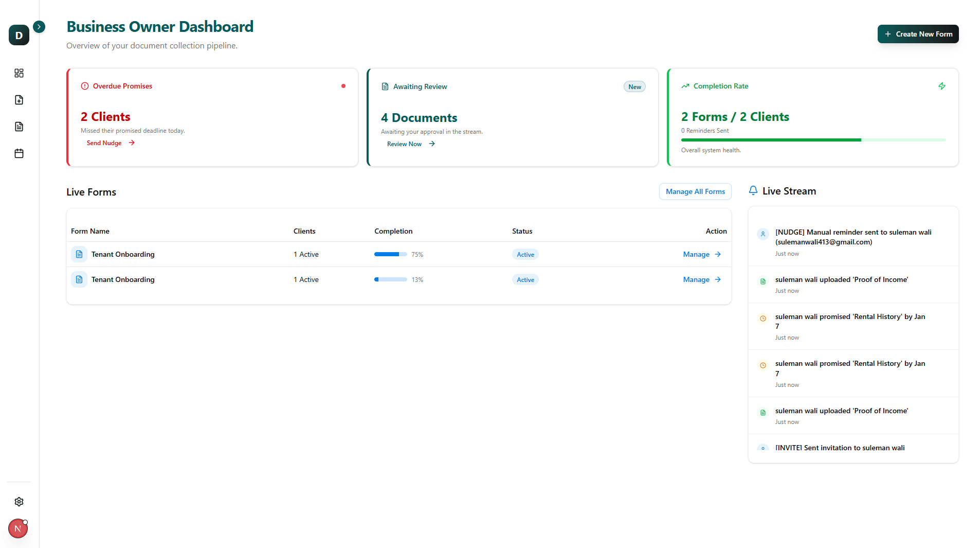Image resolution: width=980 pixels, height=548 pixels.
Task: Expand the sidebar using the chevron button
Action: [39, 27]
